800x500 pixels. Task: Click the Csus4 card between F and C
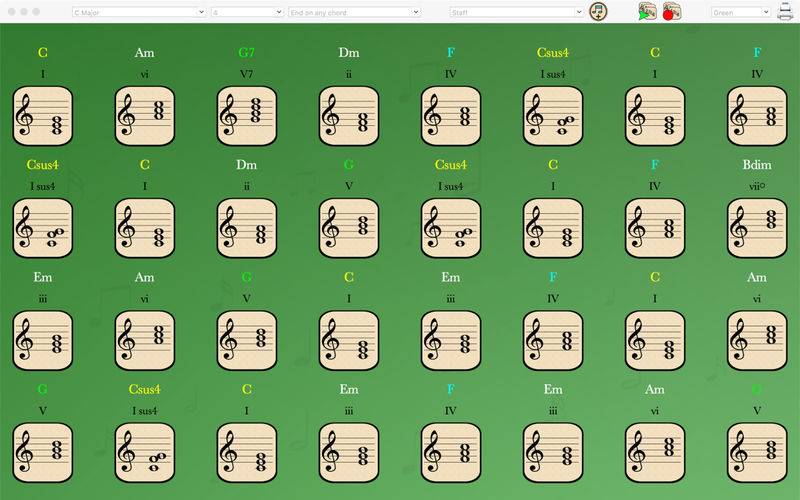point(553,116)
